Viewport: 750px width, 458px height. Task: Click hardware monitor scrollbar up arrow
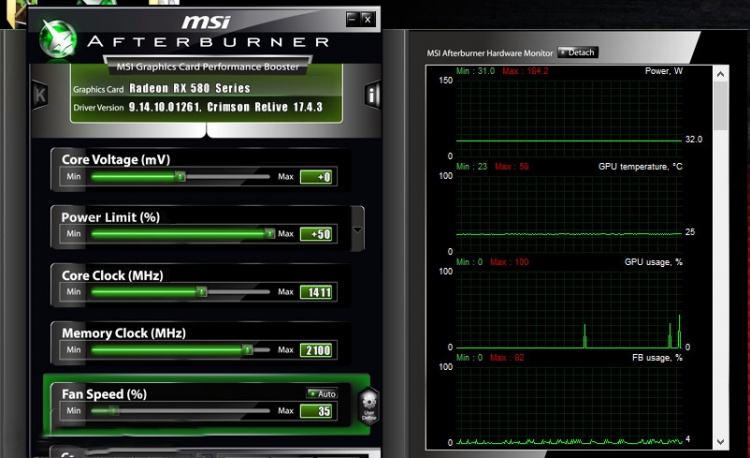pos(720,74)
